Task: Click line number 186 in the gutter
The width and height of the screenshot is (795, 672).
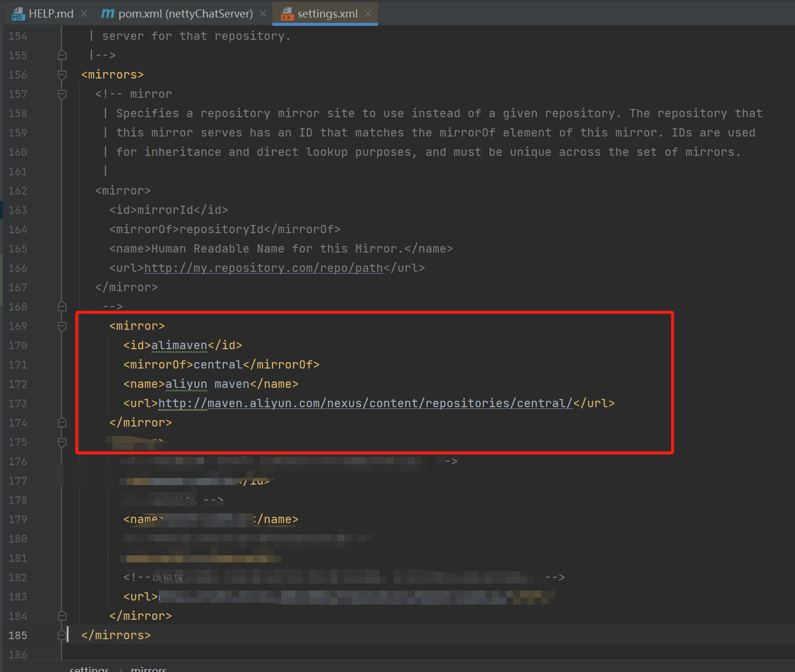Action: pyautogui.click(x=18, y=654)
